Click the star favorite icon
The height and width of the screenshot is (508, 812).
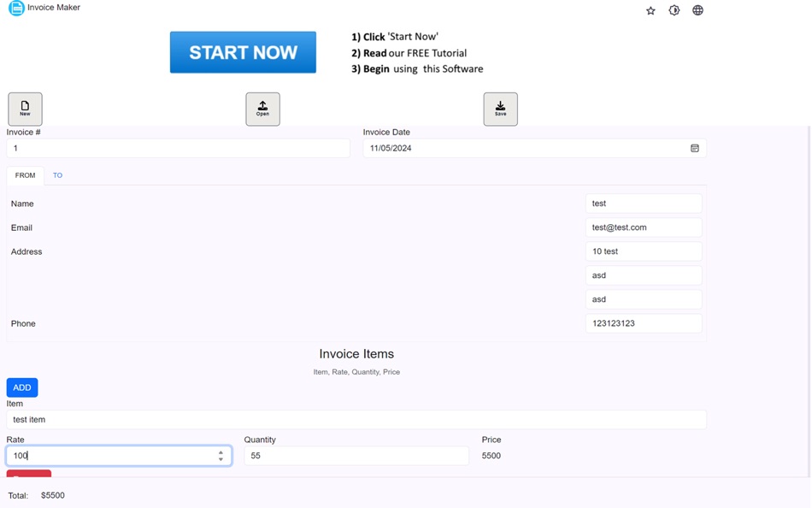tap(650, 10)
